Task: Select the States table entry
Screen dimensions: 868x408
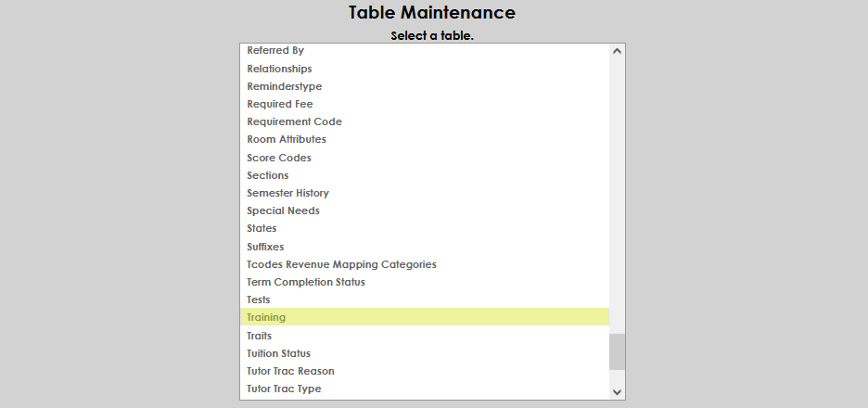Action: click(262, 228)
